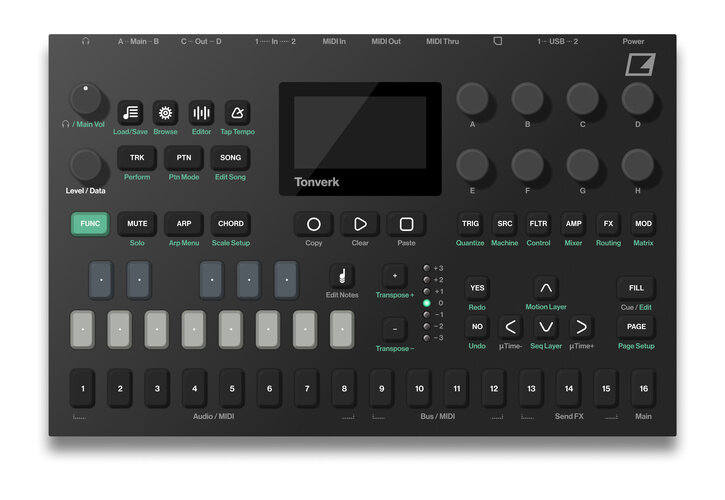Click data knob F
The height and width of the screenshot is (500, 725).
click(528, 165)
